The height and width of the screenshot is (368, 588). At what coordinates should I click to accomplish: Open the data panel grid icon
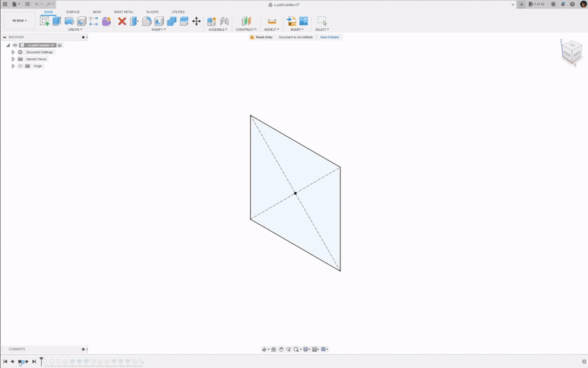pos(5,4)
